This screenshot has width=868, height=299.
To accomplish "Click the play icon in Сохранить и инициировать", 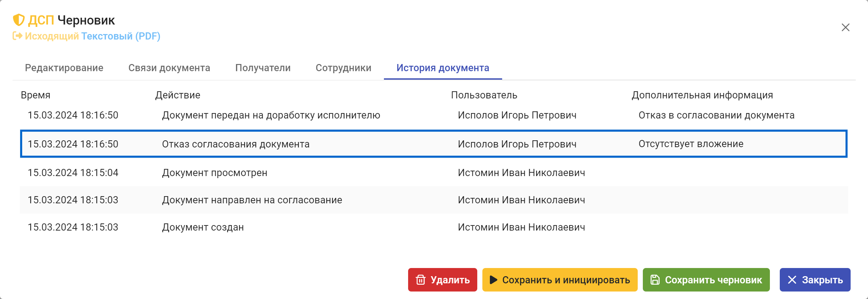I will pyautogui.click(x=493, y=280).
